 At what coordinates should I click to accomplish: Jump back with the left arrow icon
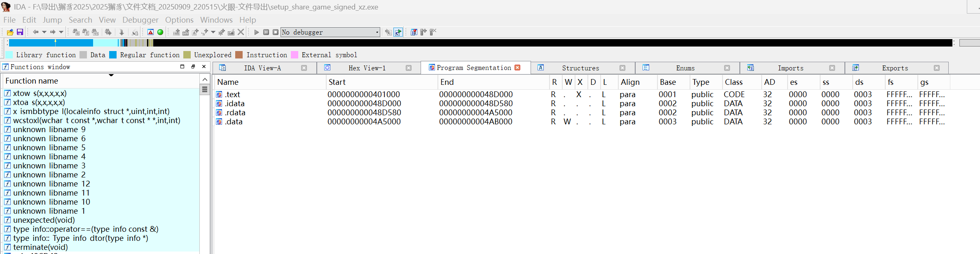coord(36,32)
